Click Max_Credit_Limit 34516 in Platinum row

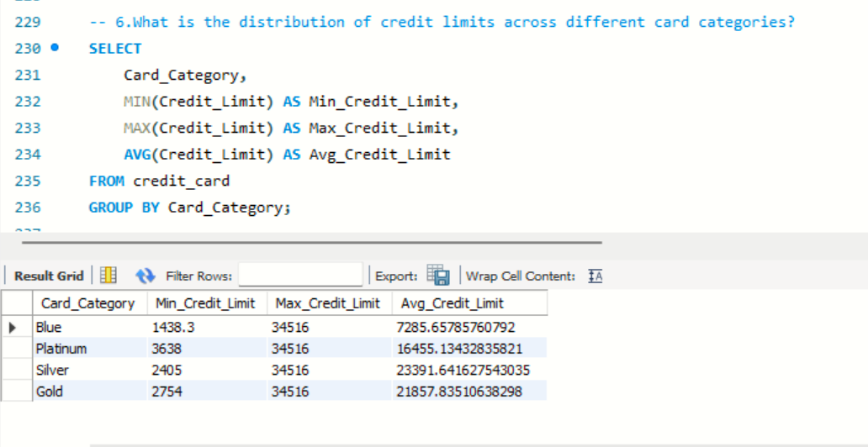coord(330,349)
